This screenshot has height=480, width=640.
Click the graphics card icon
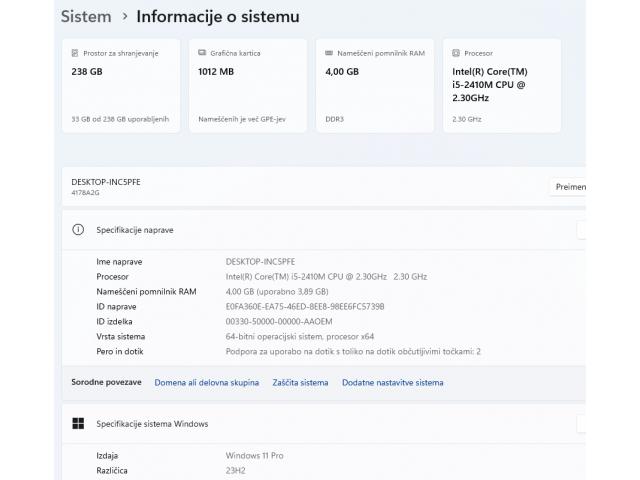pos(202,53)
